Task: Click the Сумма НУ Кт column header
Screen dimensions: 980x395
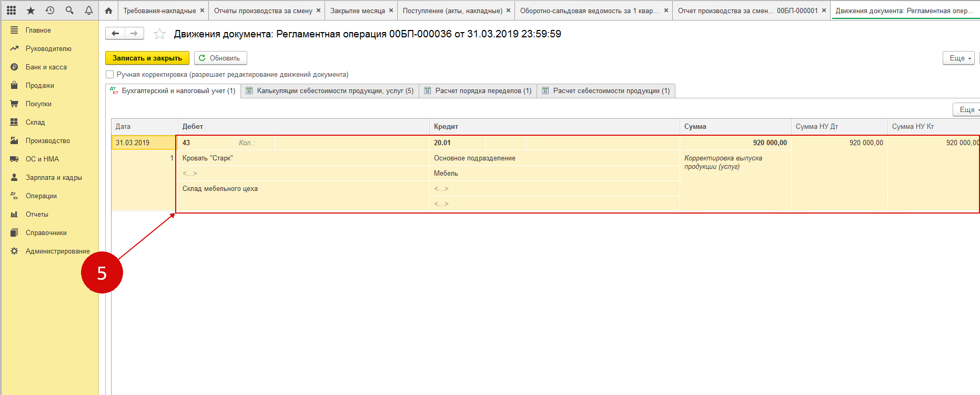Action: coord(934,127)
